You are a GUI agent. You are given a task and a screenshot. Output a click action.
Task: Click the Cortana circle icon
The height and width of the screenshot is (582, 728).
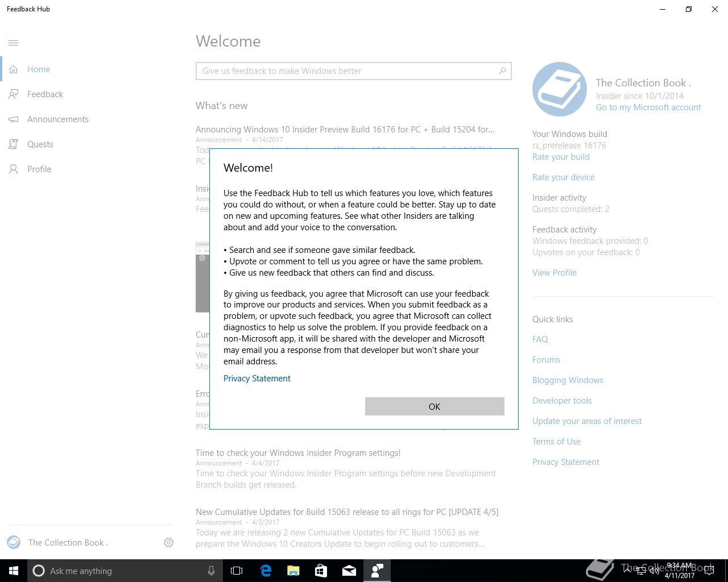39,571
